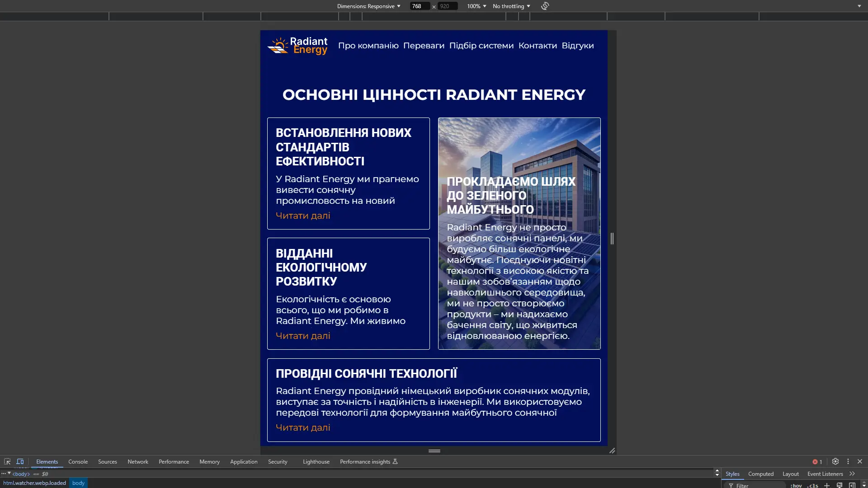Click the viewport height field 920
Screen dimensions: 868x488
click(x=448, y=6)
